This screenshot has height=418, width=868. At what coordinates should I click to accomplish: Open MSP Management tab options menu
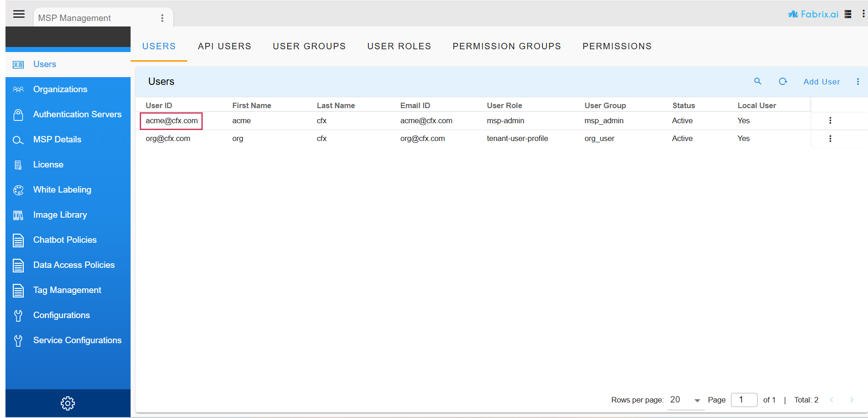[162, 18]
